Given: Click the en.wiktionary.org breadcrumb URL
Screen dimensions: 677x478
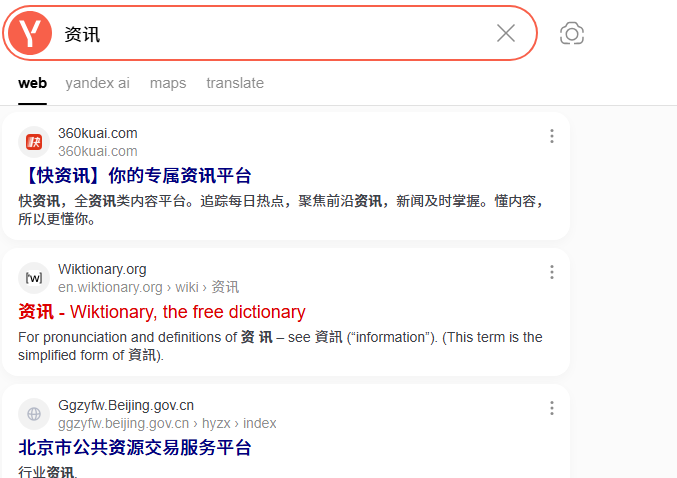Looking at the screenshot, I should click(110, 288).
